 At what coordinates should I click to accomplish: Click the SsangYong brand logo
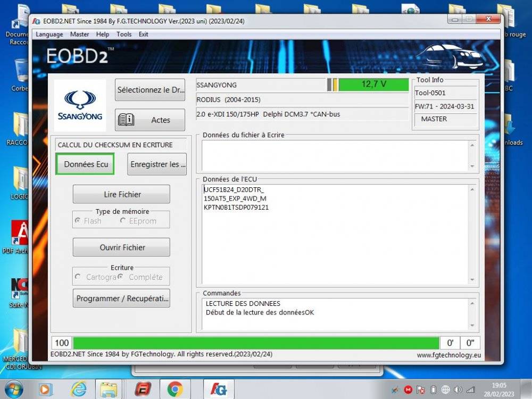[x=80, y=105]
